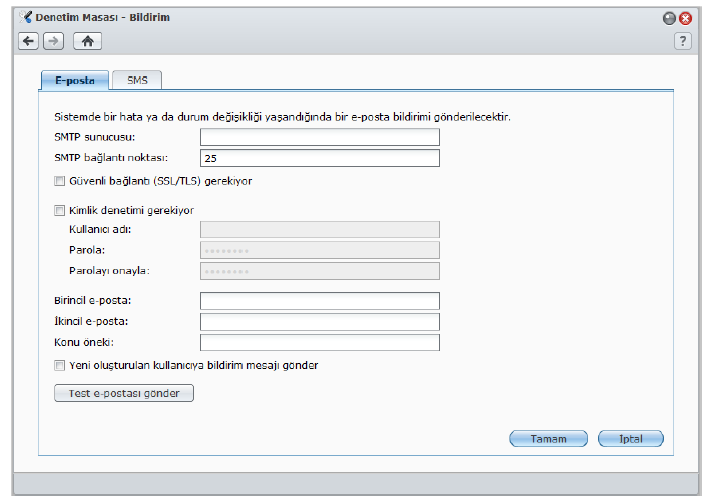Click into Birincil e-posta field
This screenshot has height=503, width=711.
pyautogui.click(x=319, y=301)
